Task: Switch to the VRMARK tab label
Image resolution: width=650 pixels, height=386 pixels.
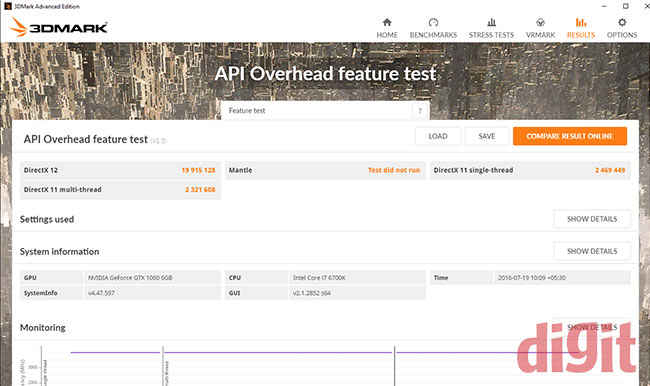Action: pyautogui.click(x=540, y=35)
